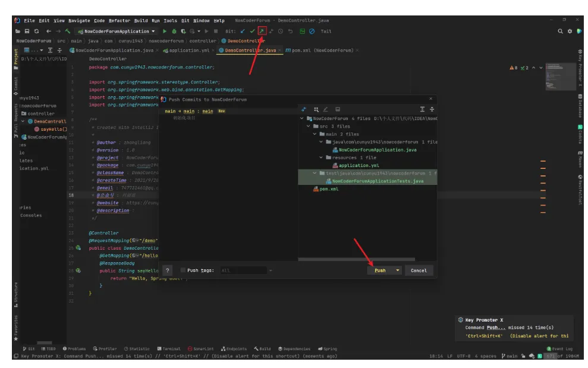
Task: Collapse the test\java\com\cunyu1943 folder node
Action: pos(315,174)
